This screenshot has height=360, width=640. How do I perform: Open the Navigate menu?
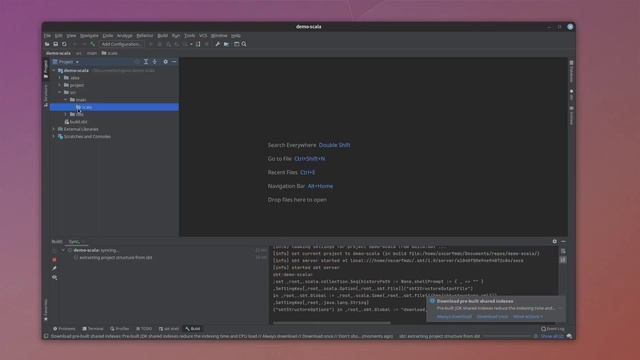89,36
